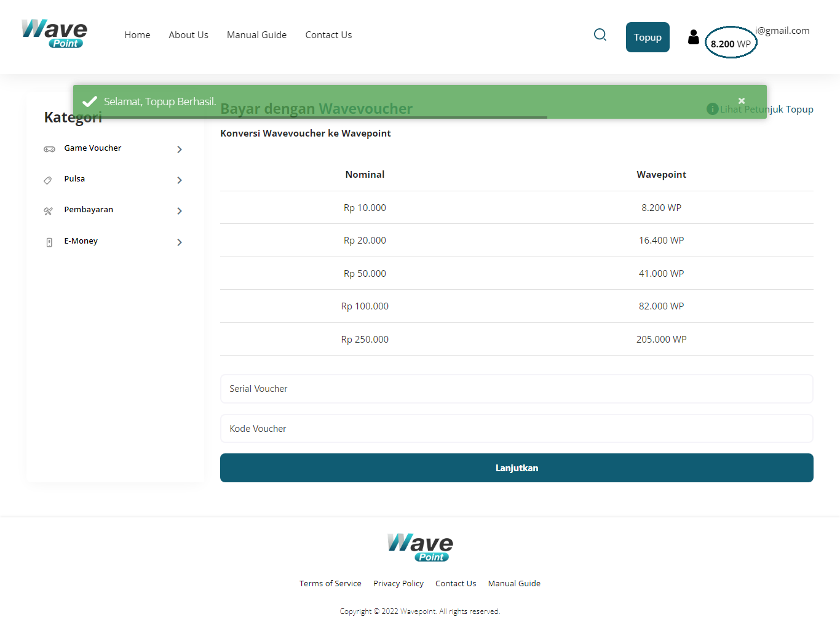The height and width of the screenshot is (633, 840).
Task: Click the Wave Point logo in header
Action: click(55, 34)
